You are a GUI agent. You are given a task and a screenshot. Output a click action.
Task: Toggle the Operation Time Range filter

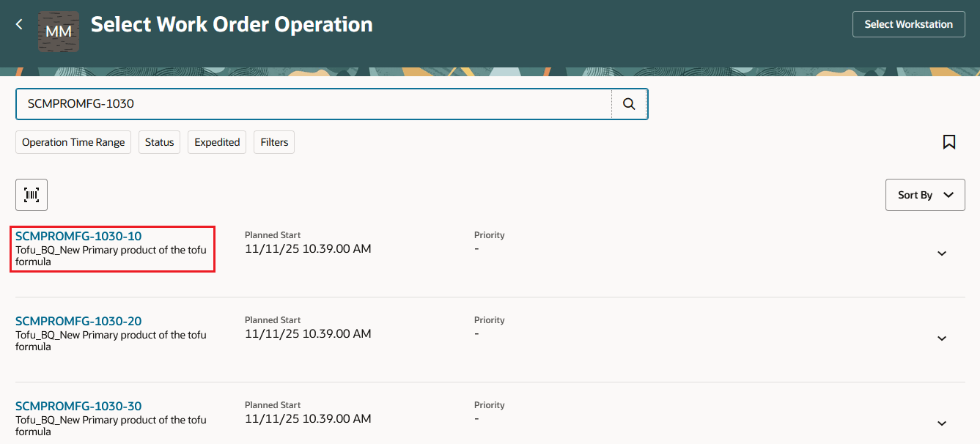coord(73,141)
